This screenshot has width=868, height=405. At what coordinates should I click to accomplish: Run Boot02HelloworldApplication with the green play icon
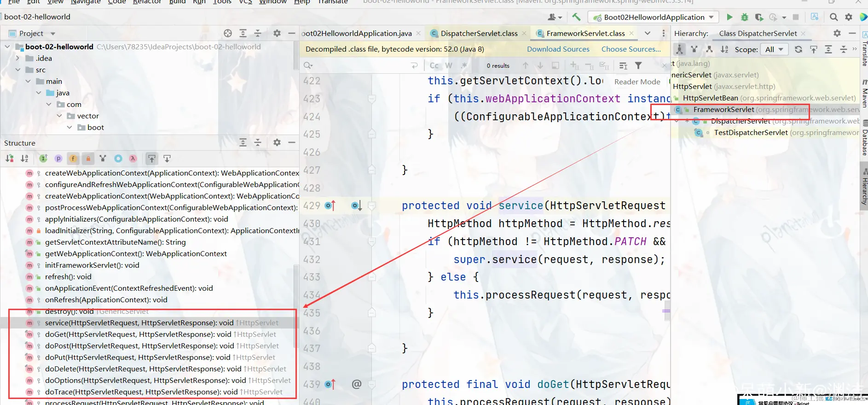(x=729, y=17)
